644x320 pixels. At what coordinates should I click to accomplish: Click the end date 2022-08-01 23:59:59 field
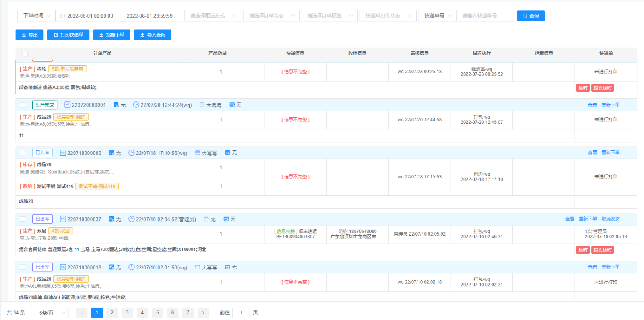(150, 16)
